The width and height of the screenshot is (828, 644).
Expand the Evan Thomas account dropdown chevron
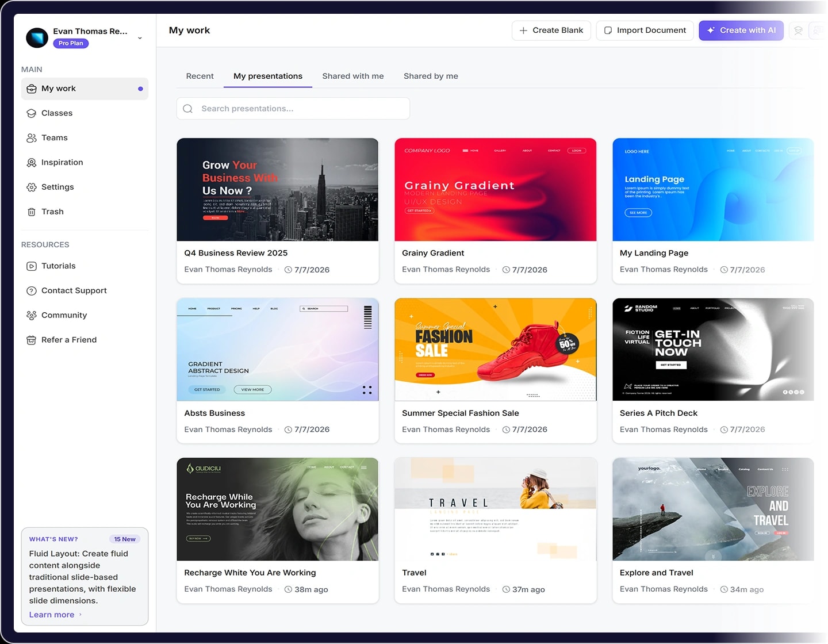(140, 38)
